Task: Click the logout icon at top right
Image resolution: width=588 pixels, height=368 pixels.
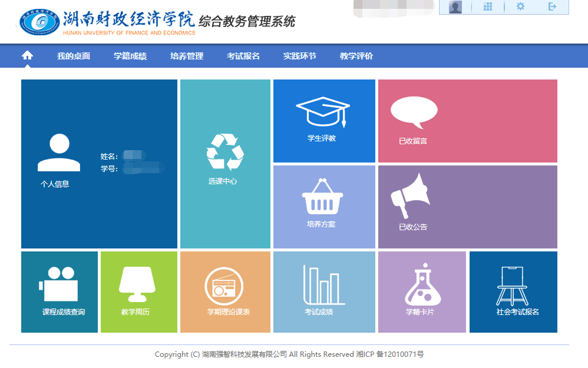Action: 552,7
